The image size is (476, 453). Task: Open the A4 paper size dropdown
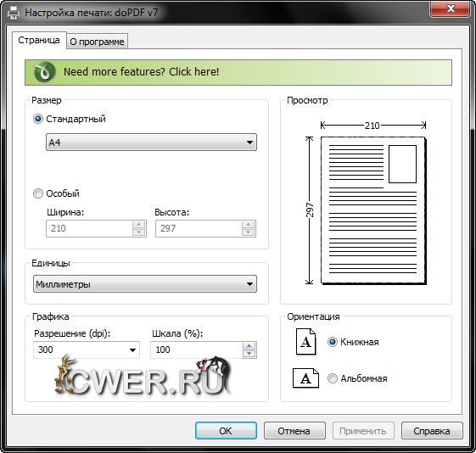coord(151,142)
